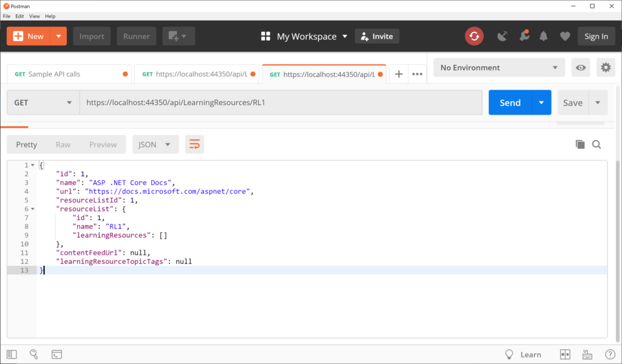Open the Send options dropdown arrow
Screen dimensions: 622x364
pyautogui.click(x=541, y=103)
